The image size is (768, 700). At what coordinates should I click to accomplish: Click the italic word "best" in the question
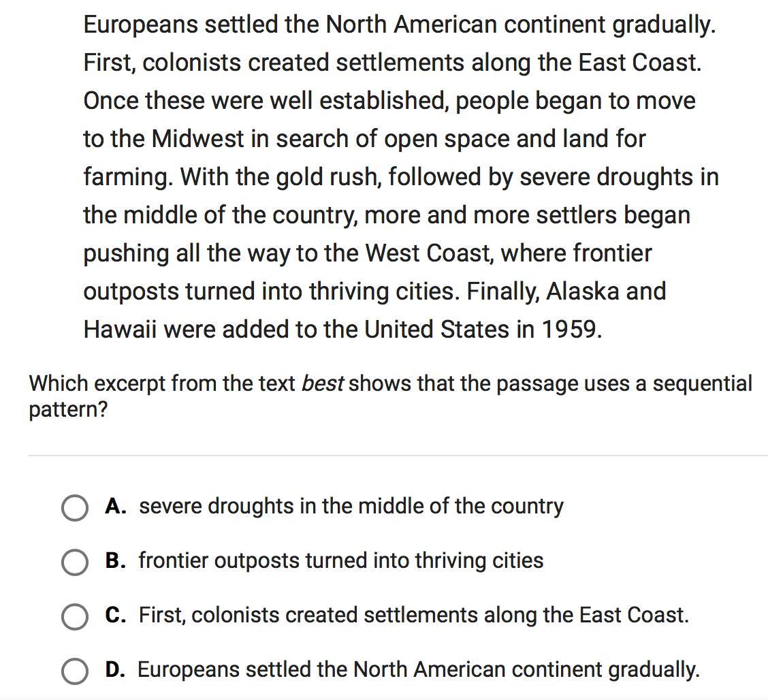[x=322, y=384]
